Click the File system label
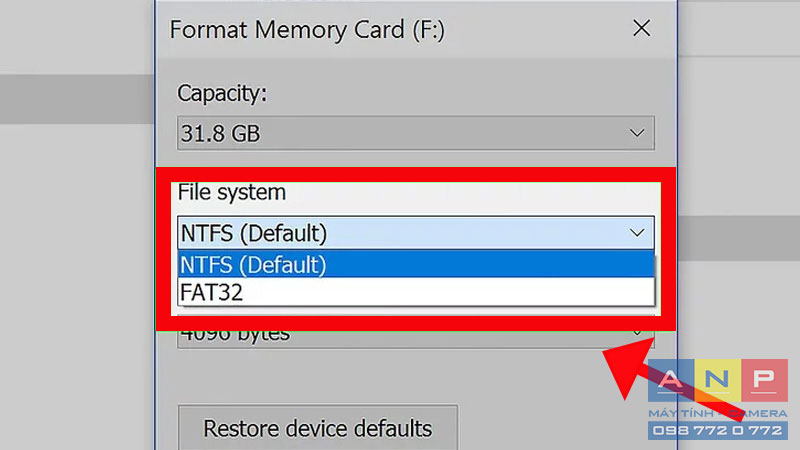The height and width of the screenshot is (450, 800). 232,192
